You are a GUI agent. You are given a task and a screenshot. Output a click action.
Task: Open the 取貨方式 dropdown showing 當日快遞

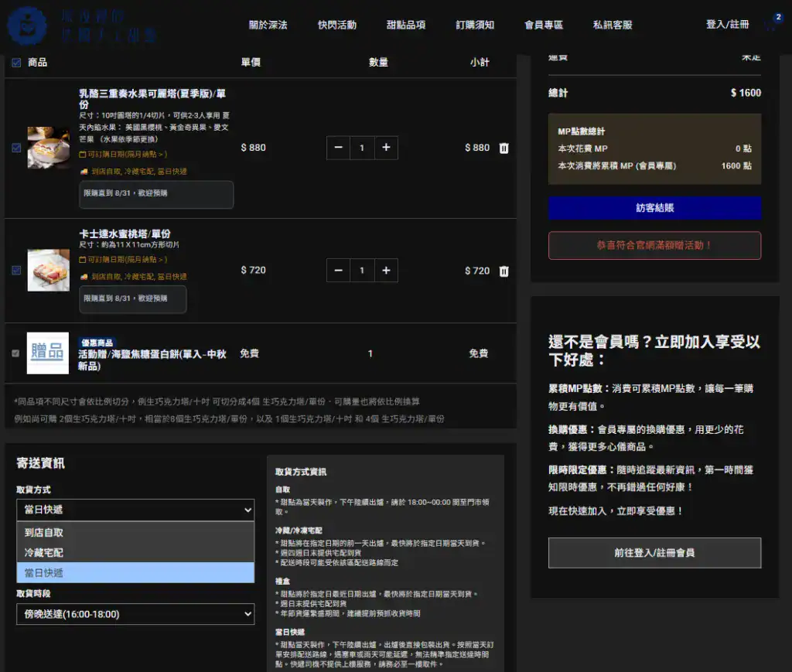[x=135, y=510]
